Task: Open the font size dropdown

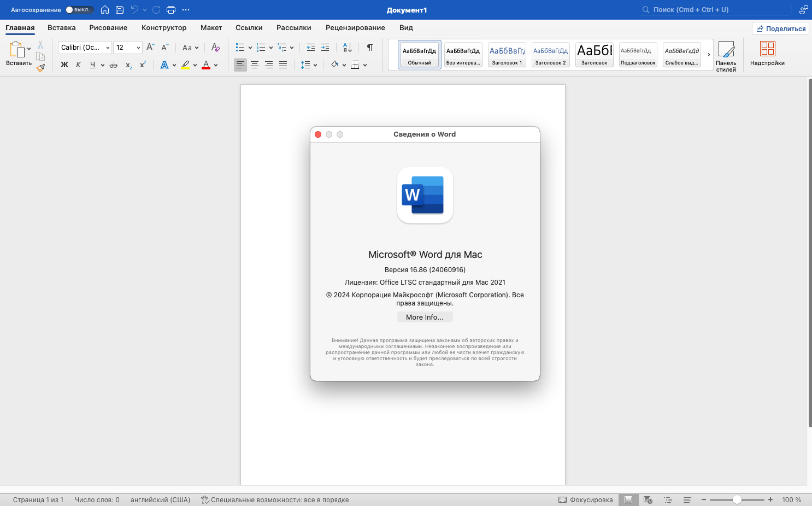Action: 128,48
